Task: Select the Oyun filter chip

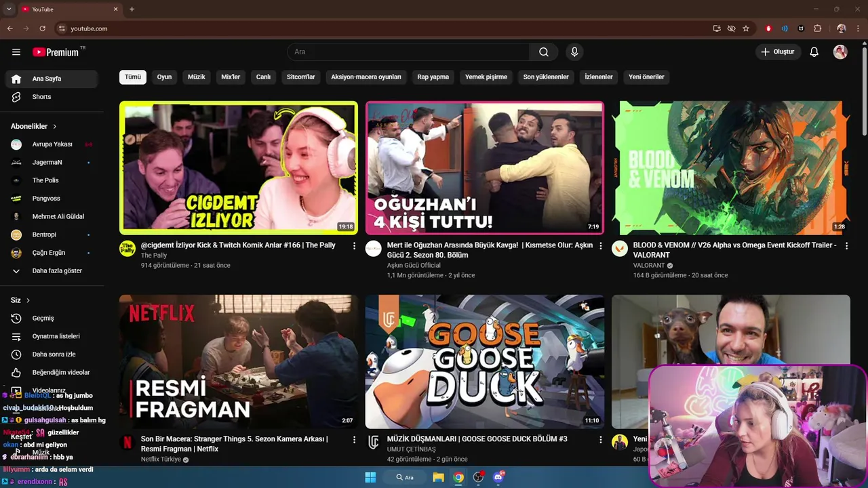Action: tap(164, 77)
